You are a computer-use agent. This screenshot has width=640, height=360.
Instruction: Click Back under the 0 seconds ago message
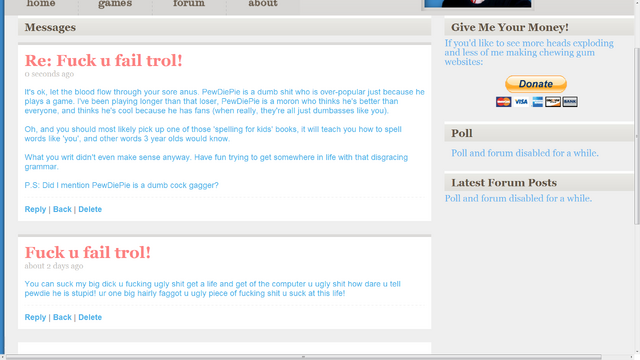pos(62,209)
